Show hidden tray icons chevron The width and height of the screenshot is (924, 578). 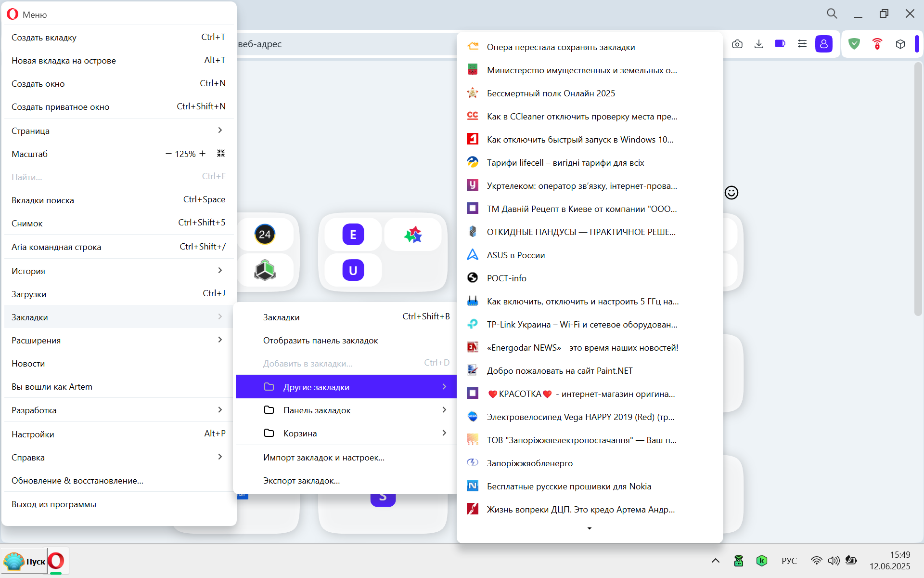click(x=716, y=561)
